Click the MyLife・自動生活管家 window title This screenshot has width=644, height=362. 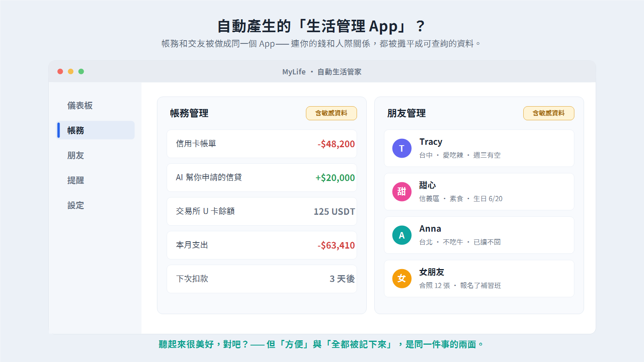pyautogui.click(x=322, y=72)
